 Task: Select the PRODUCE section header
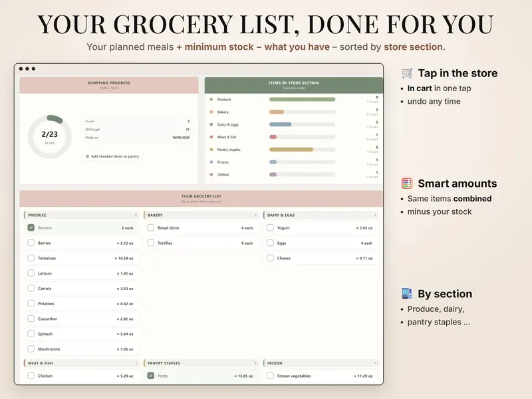(x=81, y=215)
